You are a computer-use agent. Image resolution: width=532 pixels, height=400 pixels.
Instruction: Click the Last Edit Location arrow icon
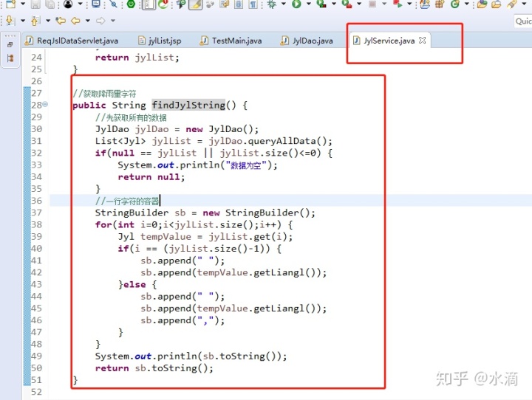pos(61,21)
